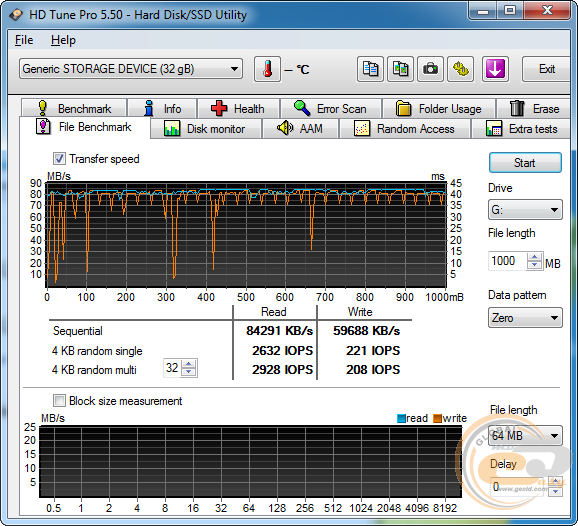
Task: Enable Block size measurement checkbox
Action: coord(59,401)
